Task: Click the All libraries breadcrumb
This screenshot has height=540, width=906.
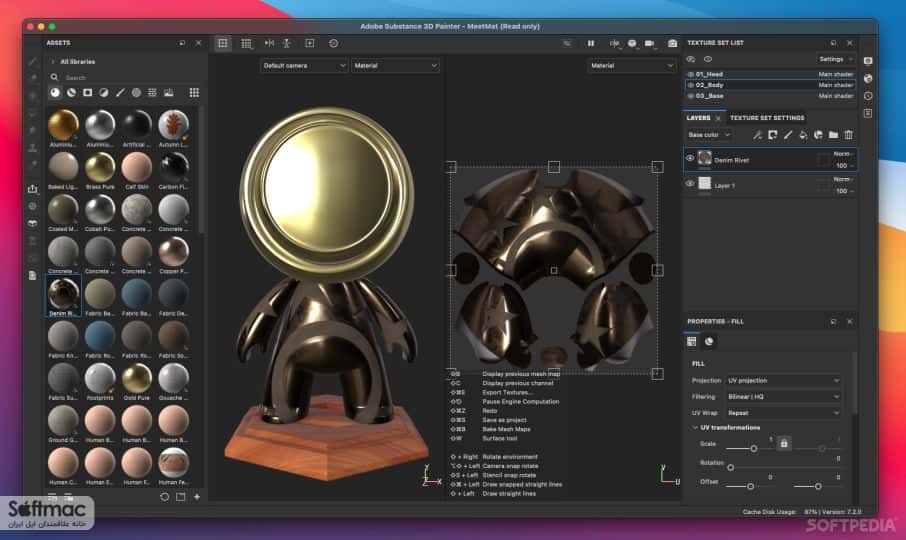Action: [x=77, y=62]
